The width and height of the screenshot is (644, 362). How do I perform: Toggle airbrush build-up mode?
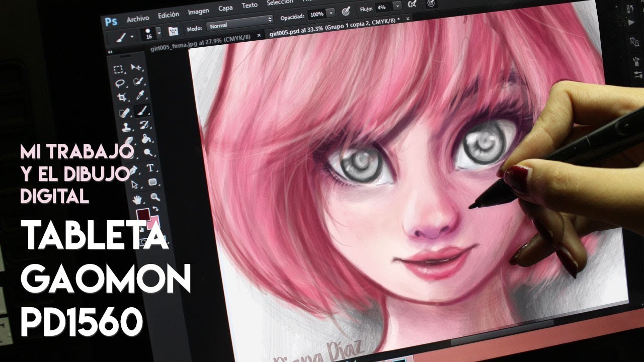click(x=413, y=5)
